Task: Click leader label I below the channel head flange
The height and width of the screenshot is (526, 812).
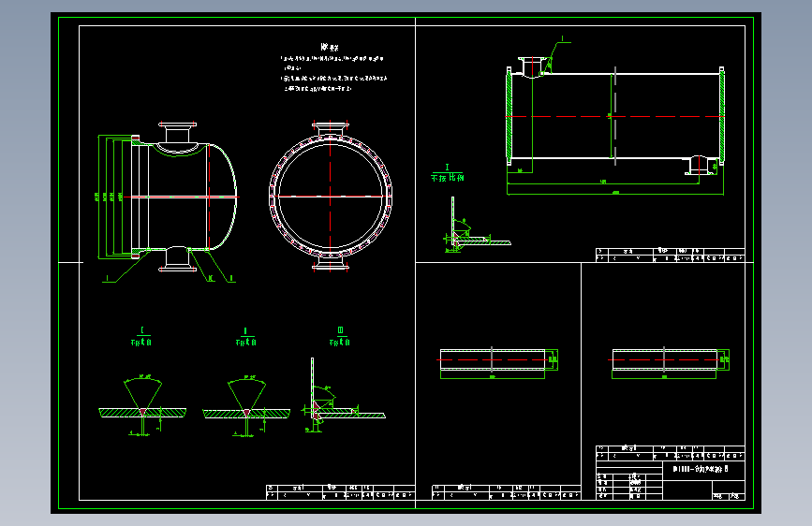Action: (108, 279)
